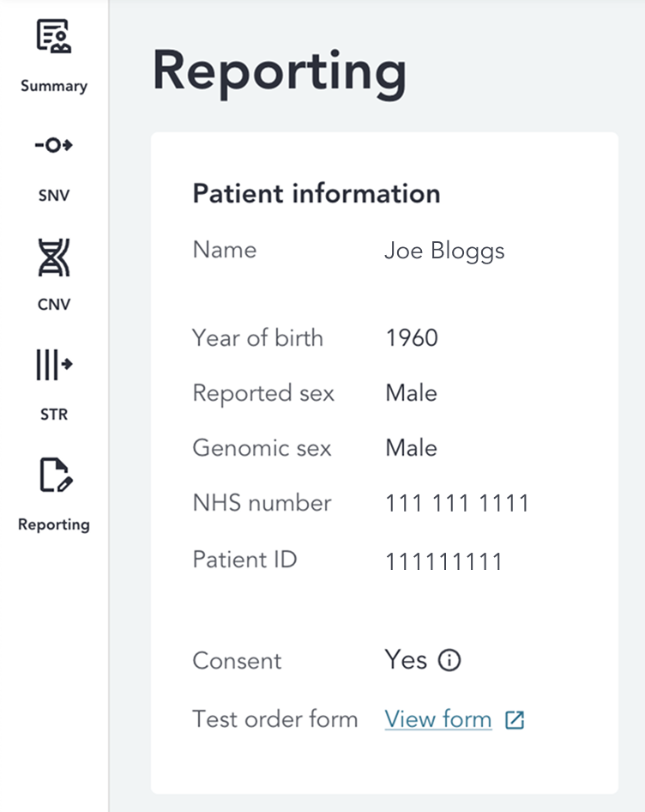645x812 pixels.
Task: Navigate to the SNV section
Action: coord(53,195)
